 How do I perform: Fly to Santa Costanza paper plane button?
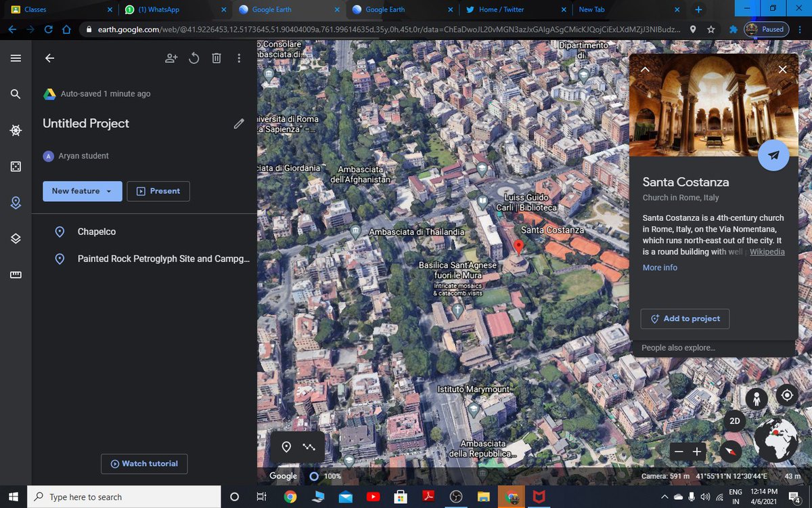click(x=773, y=155)
